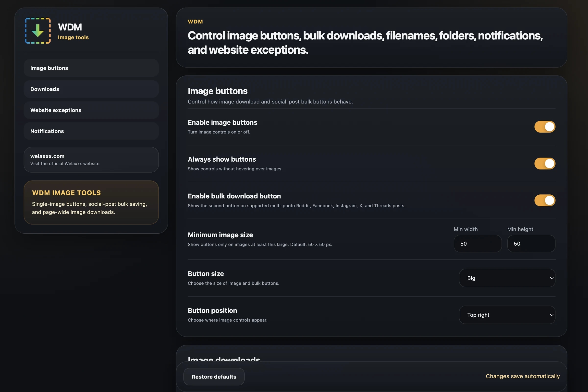Click the WDM download arrow logo icon
Screen dimensions: 588x392
pyautogui.click(x=38, y=31)
